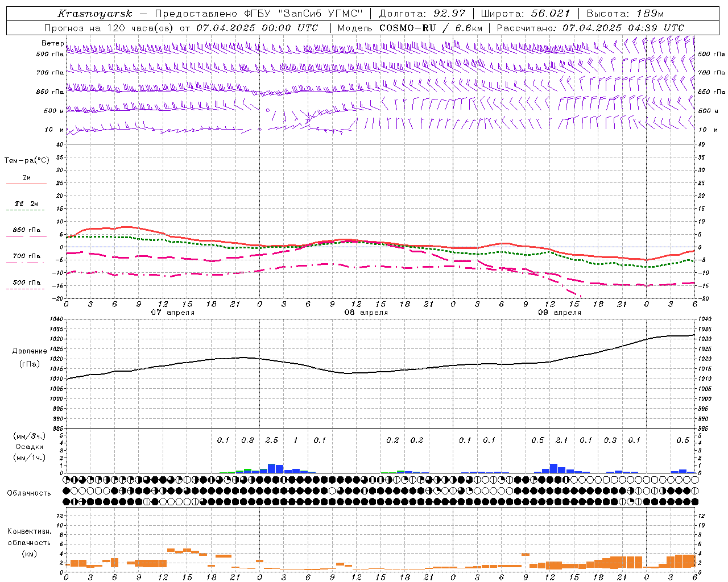Select the 08 апреля date label
The height and width of the screenshot is (582, 728).
pyautogui.click(x=366, y=313)
